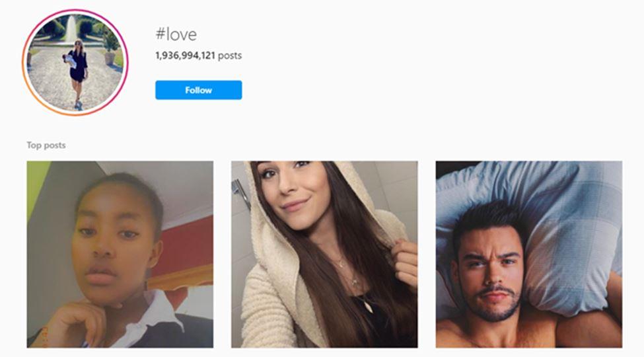Viewport: 644px width, 357px height.
Task: Open the first top post with white collar
Action: 120,254
